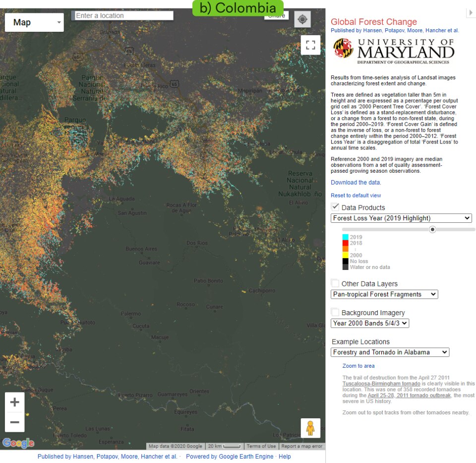The image size is (476, 463).
Task: Open Pan-tropical Forest Fragments dropdown
Action: coord(384,294)
